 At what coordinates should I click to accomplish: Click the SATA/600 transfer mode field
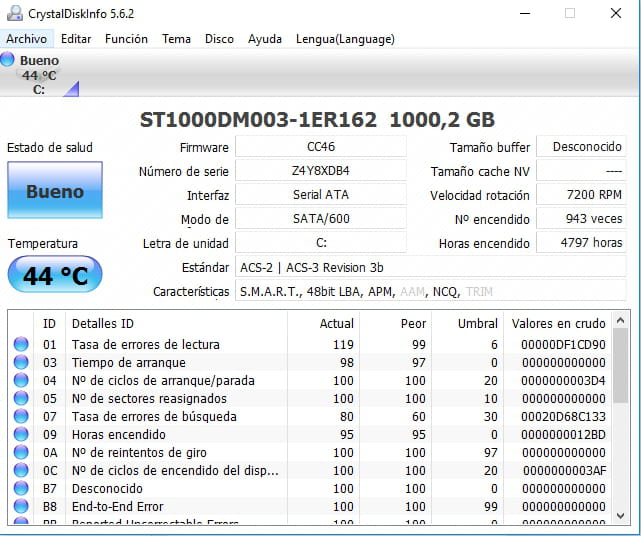[321, 219]
